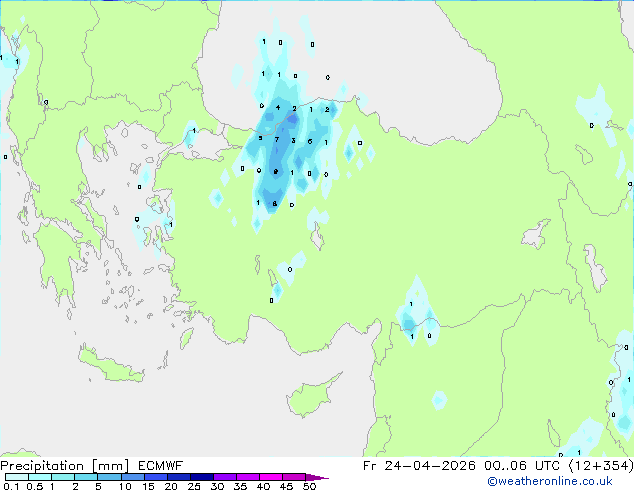Click the 45–50 mm legend swatch
Image resolution: width=634 pixels, height=490 pixels.
294,477
